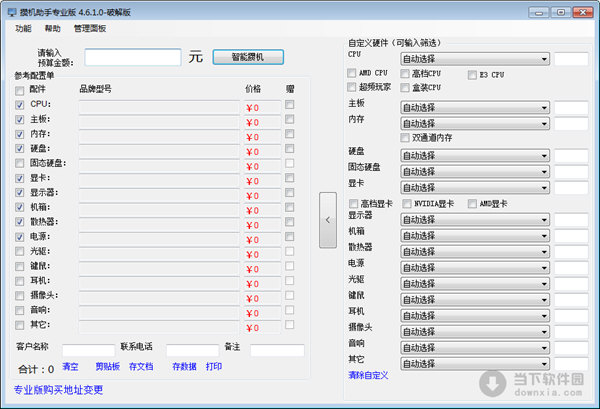Open the custom 键鼠 dropdown
Image resolution: width=600 pixels, height=409 pixels.
[x=475, y=300]
